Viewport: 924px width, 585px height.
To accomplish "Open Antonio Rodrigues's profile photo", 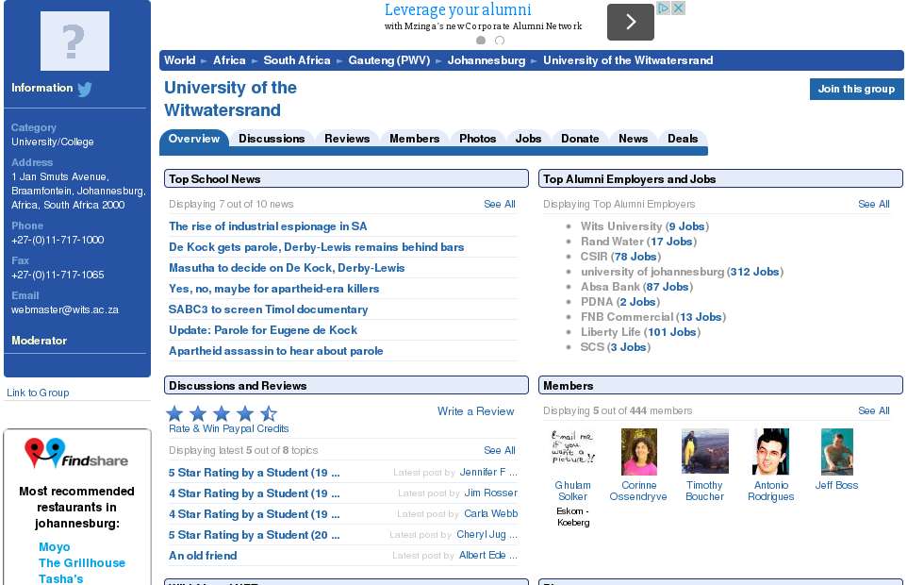I will [x=771, y=452].
